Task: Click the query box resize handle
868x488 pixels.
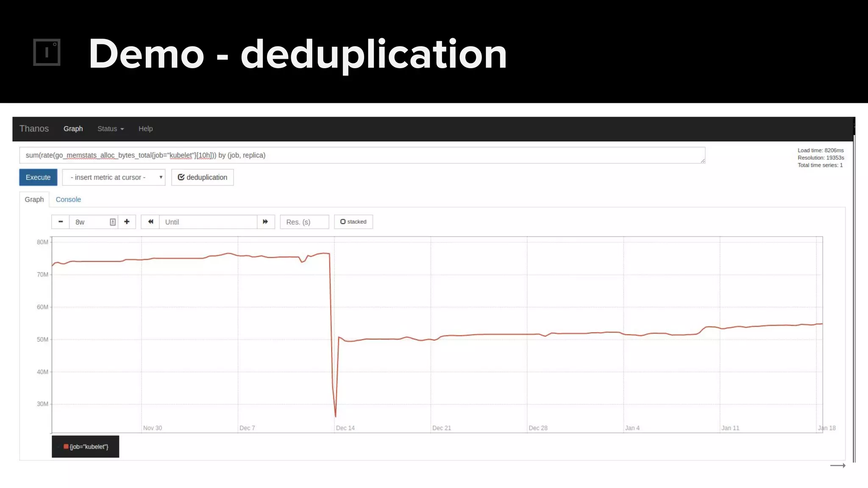Action: 703,161
